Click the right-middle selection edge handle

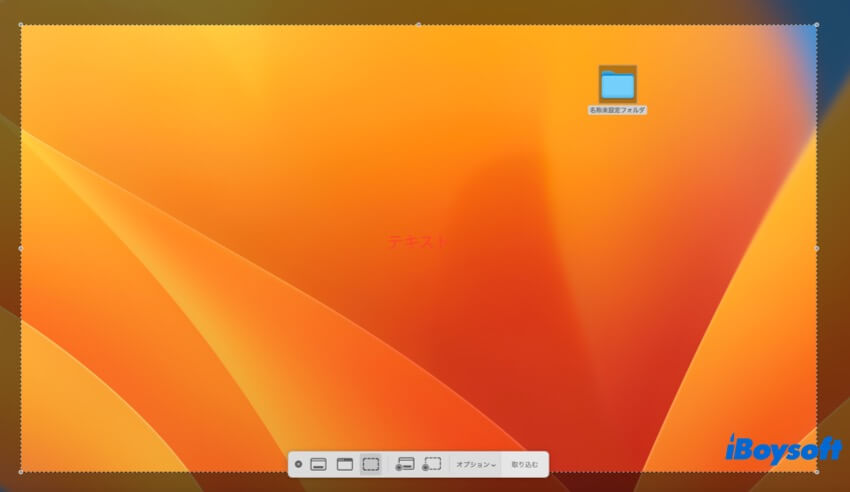coord(817,249)
